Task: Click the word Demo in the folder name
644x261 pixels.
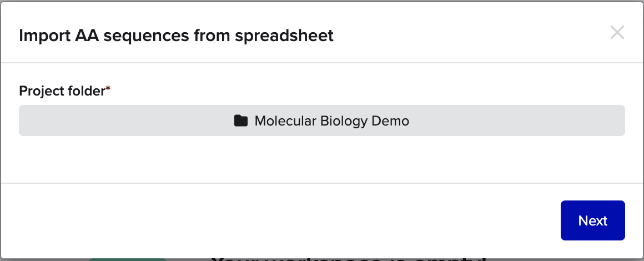Action: (x=391, y=121)
